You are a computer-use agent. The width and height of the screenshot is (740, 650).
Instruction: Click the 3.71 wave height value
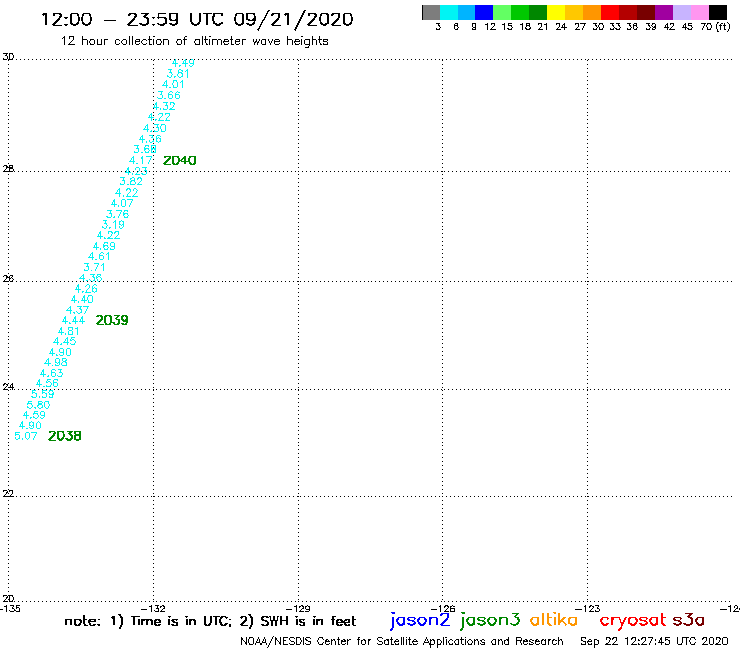tap(94, 267)
